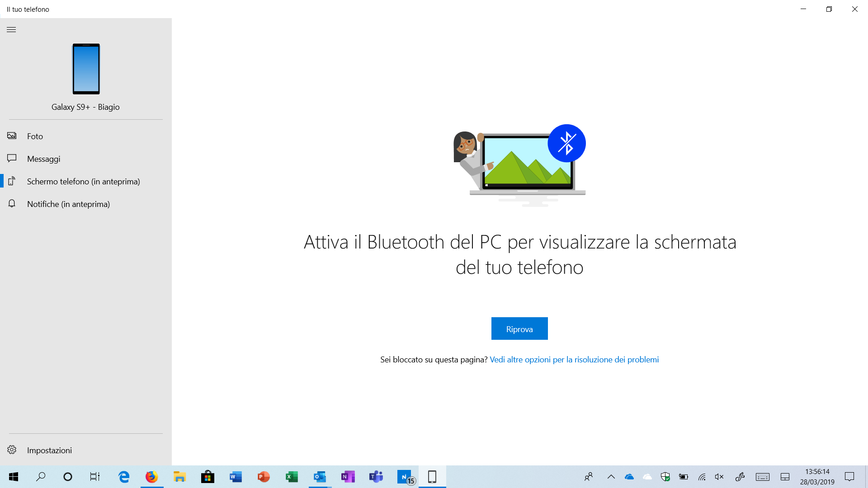Click the Galaxy S9+ phone image
This screenshot has width=868, height=488.
tap(86, 69)
